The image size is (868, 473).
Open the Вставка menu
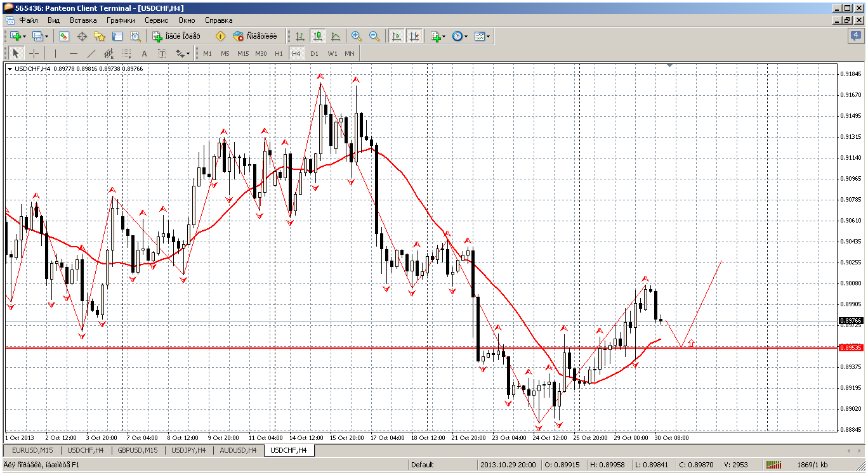(83, 20)
